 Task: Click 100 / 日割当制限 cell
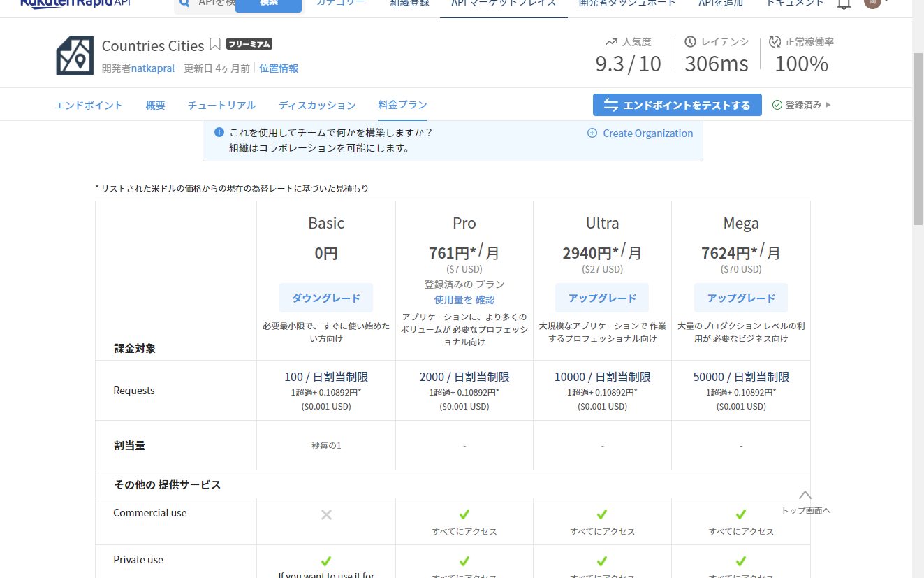tap(326, 377)
